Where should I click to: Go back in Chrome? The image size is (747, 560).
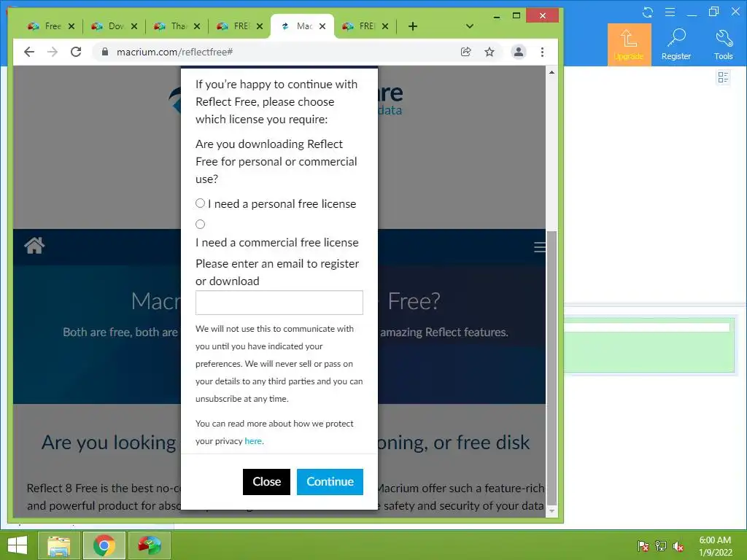29,52
